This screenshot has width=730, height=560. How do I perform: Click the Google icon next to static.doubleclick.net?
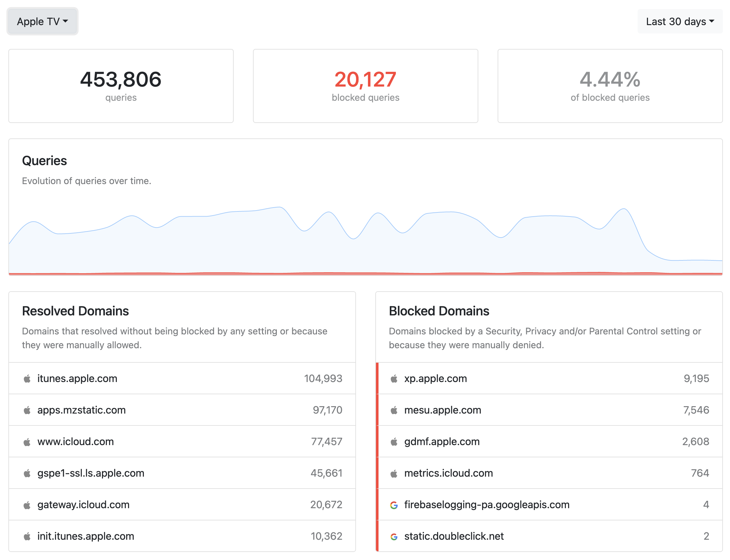point(394,536)
